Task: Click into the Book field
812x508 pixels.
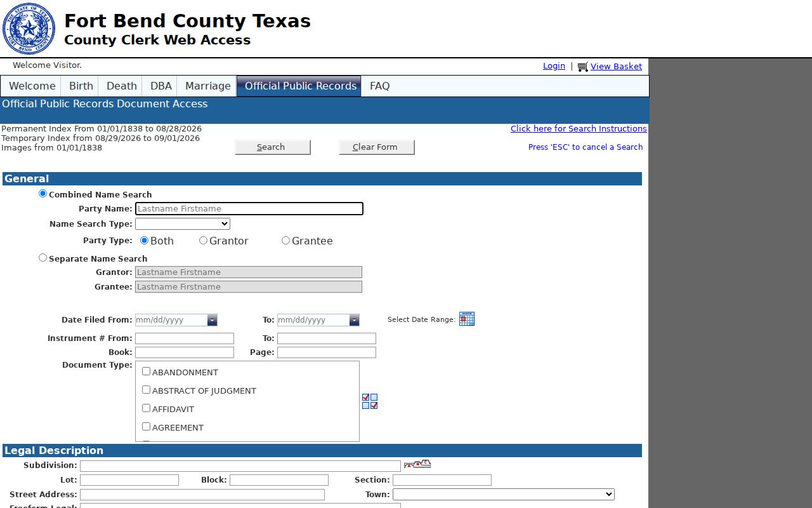Action: point(185,352)
